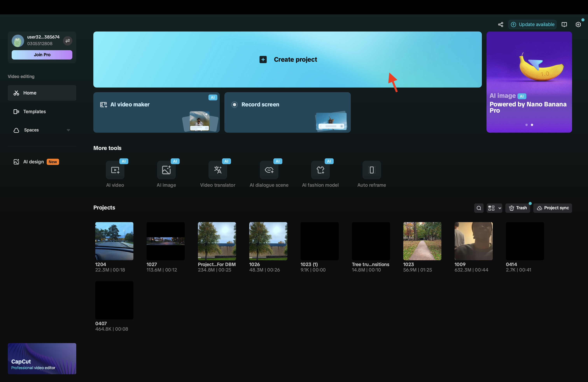Open the project view layout dropdown
Viewport: 588px width, 382px height.
click(494, 208)
